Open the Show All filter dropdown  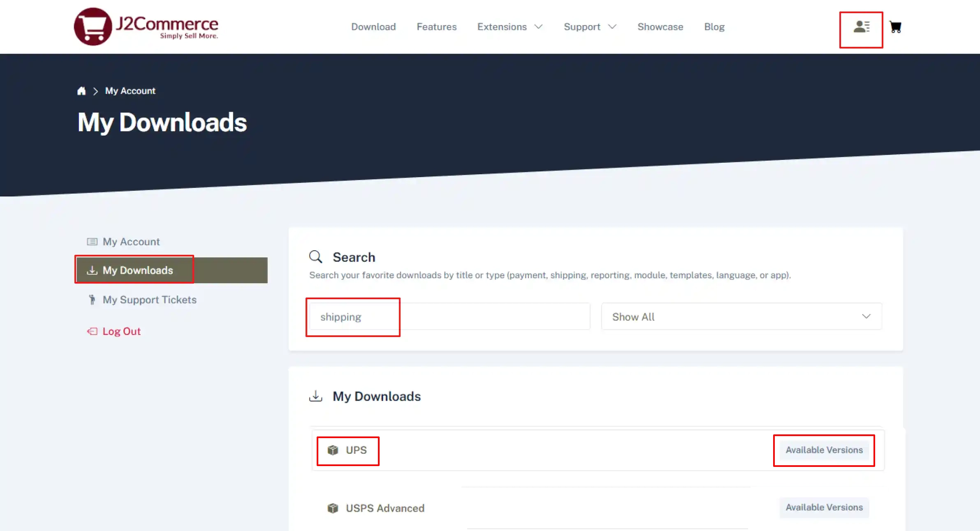pyautogui.click(x=741, y=316)
